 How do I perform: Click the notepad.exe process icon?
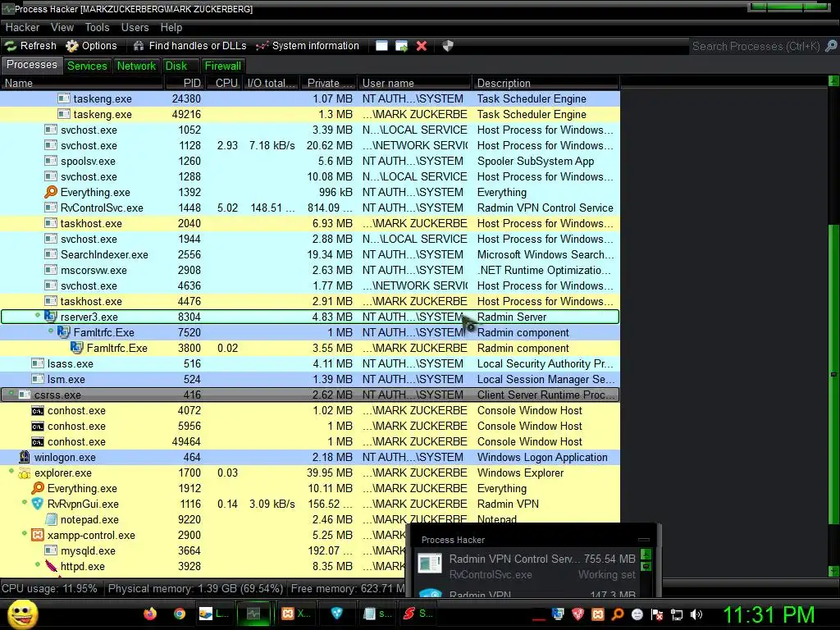51,519
